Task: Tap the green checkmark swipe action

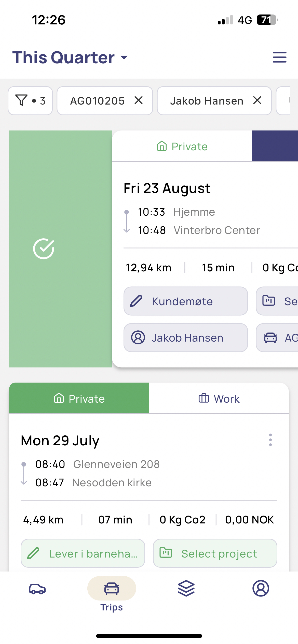Action: 44,249
